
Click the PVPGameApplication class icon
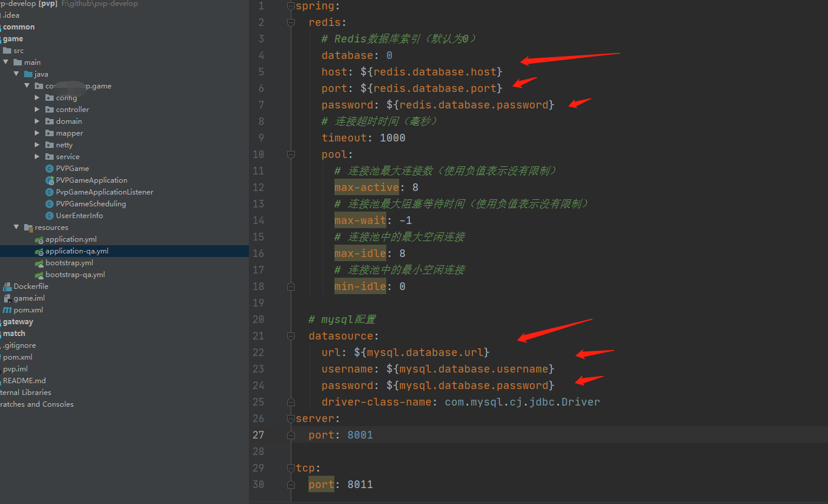pos(50,180)
